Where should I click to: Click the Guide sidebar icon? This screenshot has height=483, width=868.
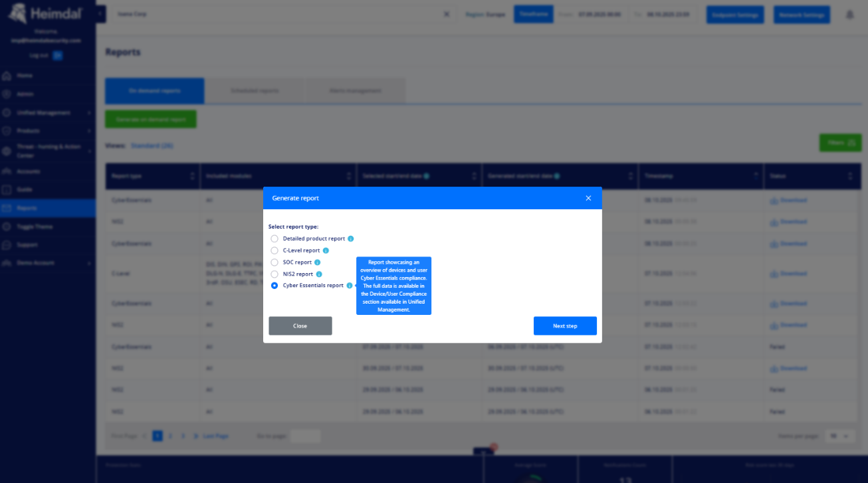pos(7,190)
